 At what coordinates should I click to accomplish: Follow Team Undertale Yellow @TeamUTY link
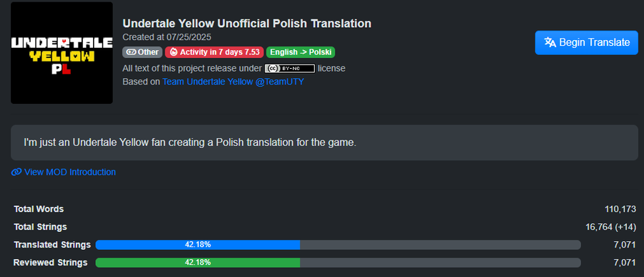coord(233,82)
